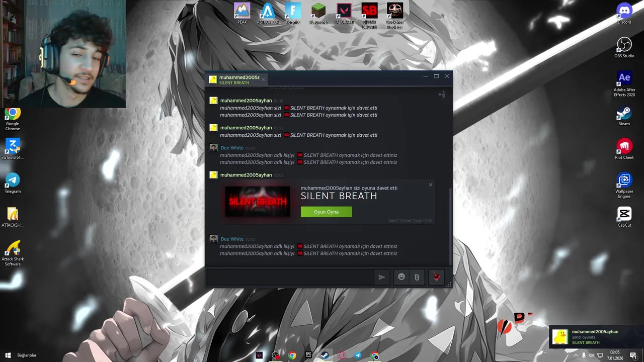Click the chat message input field

pos(290,277)
